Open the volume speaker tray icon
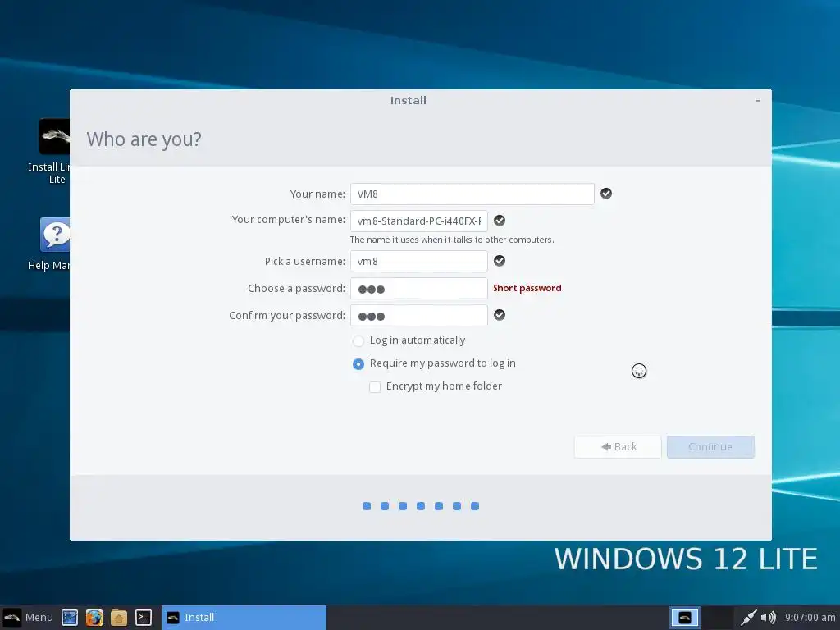The height and width of the screenshot is (630, 840). pos(768,618)
